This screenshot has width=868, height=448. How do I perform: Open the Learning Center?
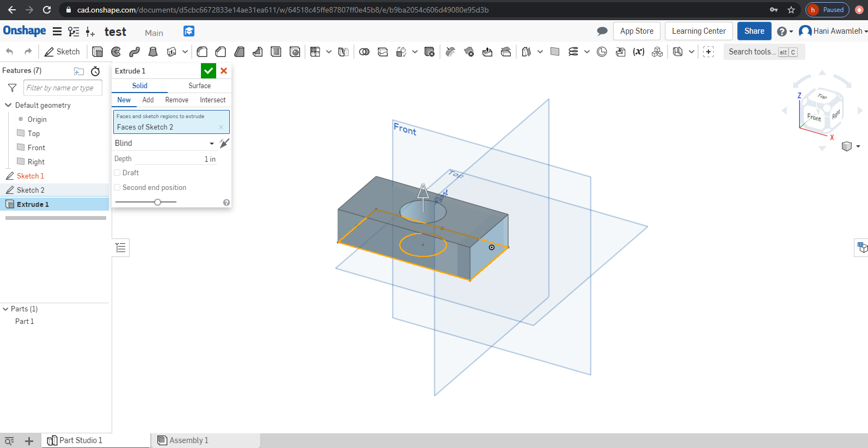[699, 31]
